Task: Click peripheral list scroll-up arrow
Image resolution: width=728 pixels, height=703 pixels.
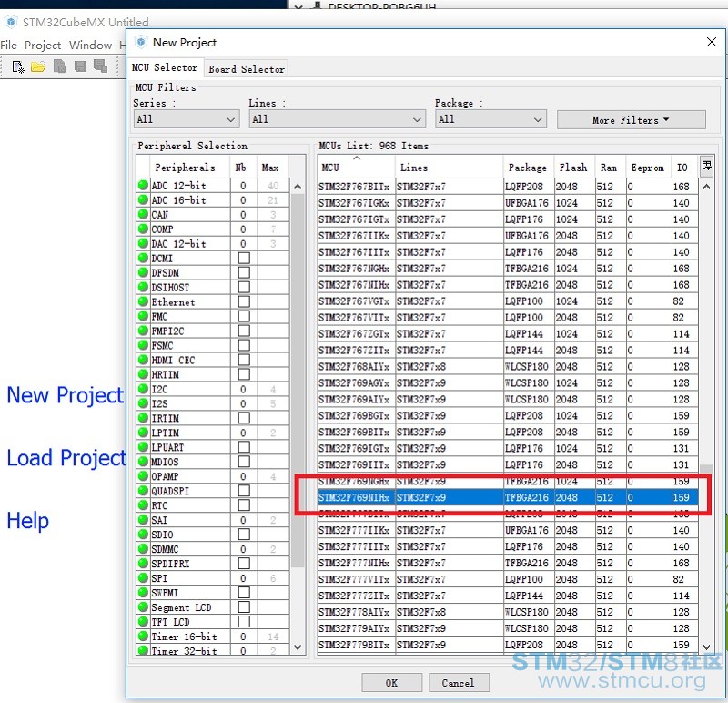Action: point(298,187)
